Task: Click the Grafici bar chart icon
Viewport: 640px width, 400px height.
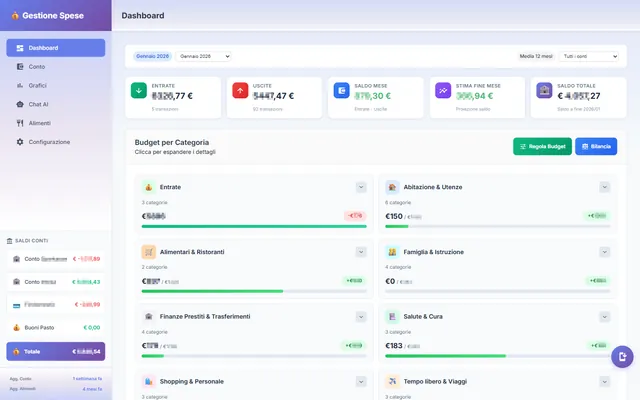Action: [x=20, y=85]
